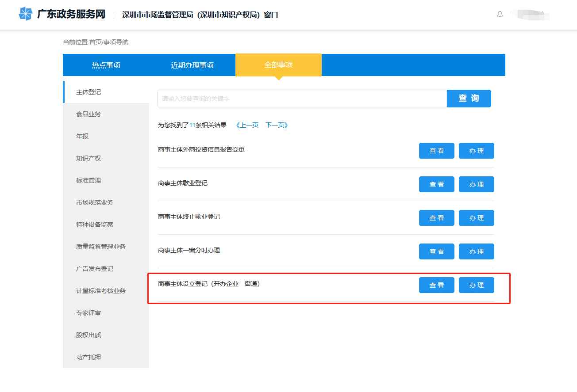
Task: Click the 商事主体设立登记(开办企业一窗通) title
Action: click(209, 284)
